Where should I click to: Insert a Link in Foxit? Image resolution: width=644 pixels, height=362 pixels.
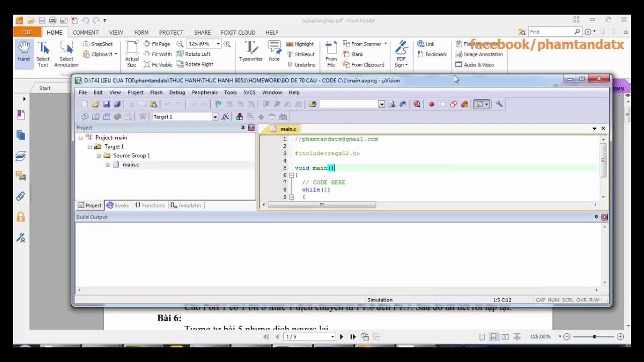point(426,44)
